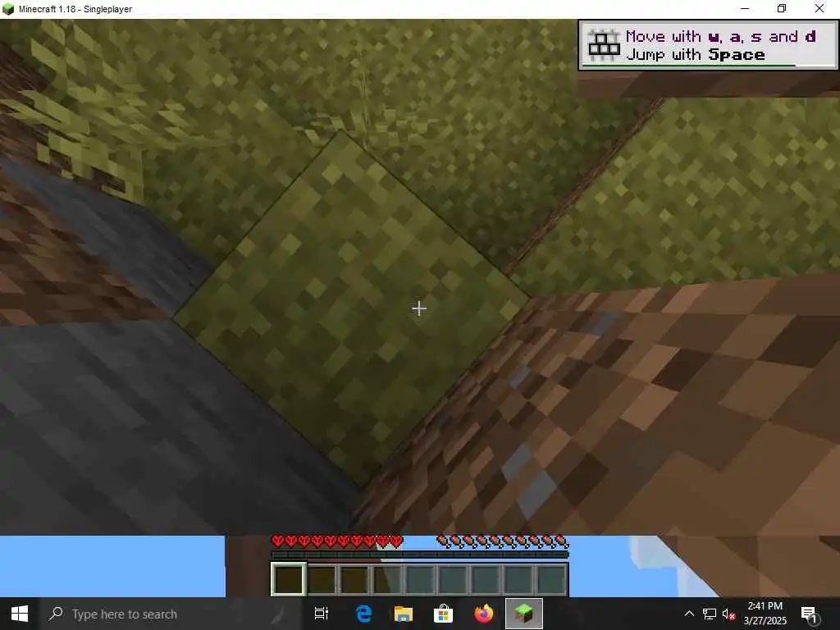Select the seventh hotbar slot
Viewport: 840px width, 630px height.
485,579
